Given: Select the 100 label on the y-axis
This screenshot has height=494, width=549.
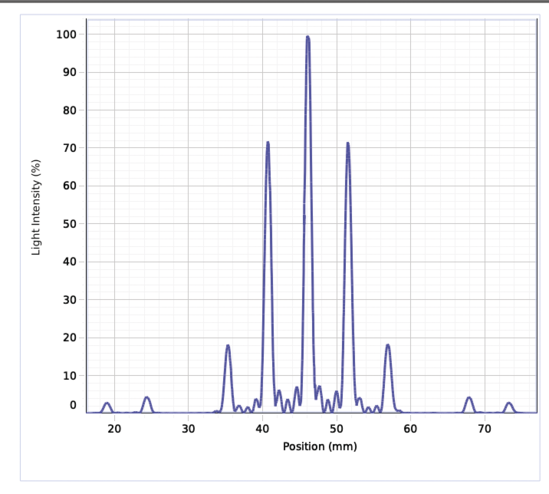Looking at the screenshot, I should pos(66,34).
